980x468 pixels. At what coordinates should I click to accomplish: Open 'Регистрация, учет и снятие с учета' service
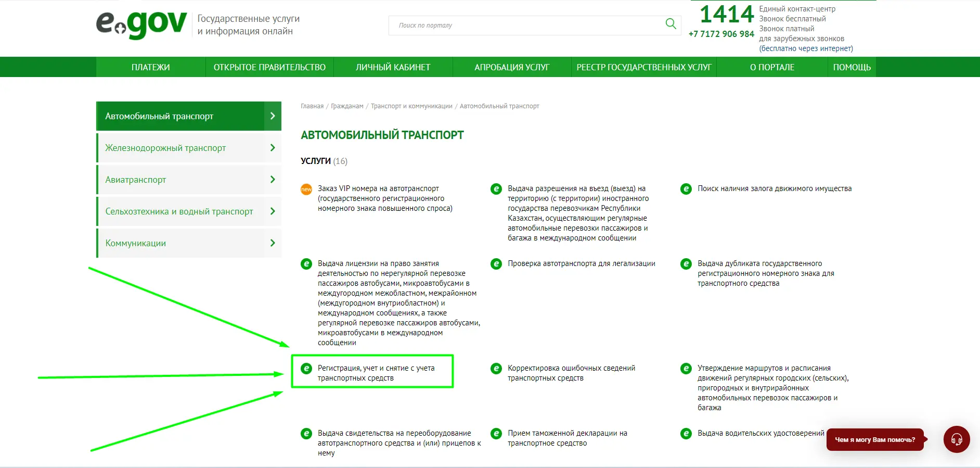coord(376,373)
